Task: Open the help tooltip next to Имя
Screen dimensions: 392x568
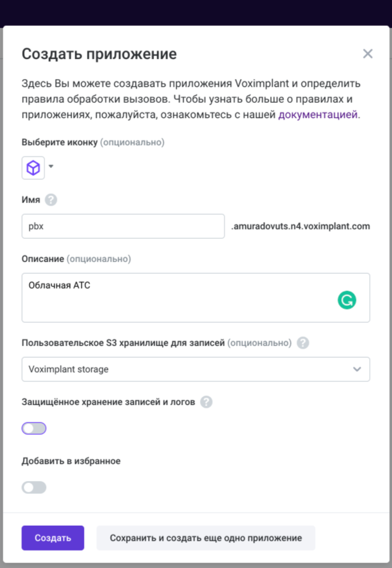Action: (x=51, y=199)
